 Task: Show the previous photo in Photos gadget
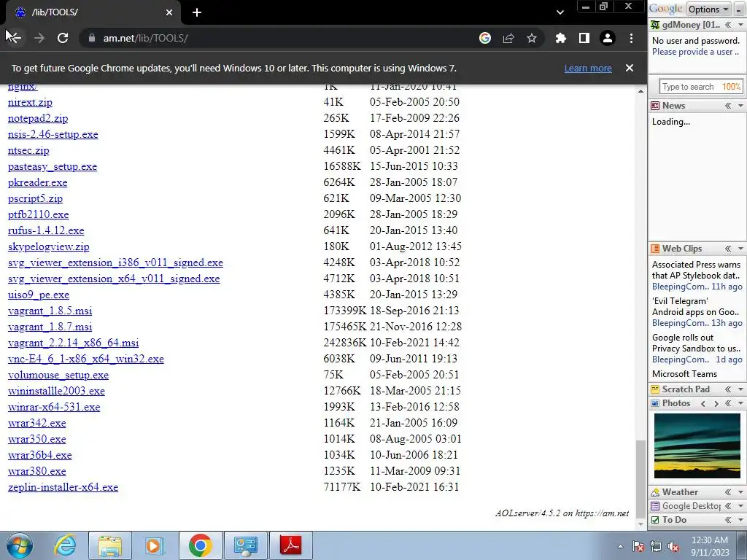point(703,404)
